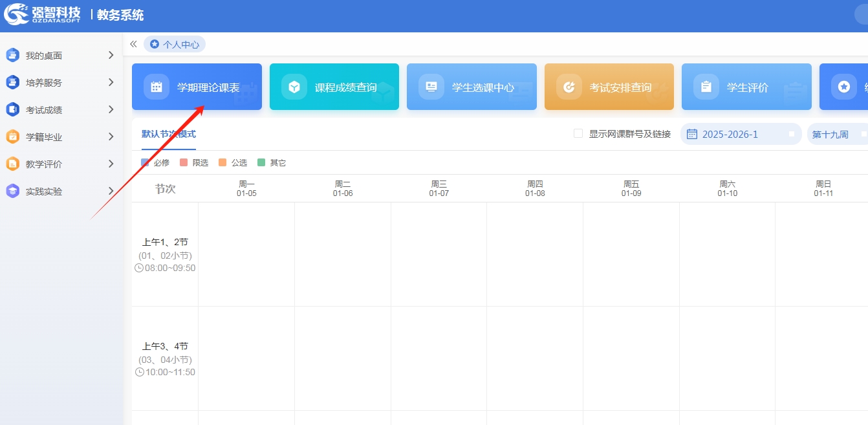Open 学期理论课表 card
Image resolution: width=868 pixels, height=425 pixels.
click(197, 87)
